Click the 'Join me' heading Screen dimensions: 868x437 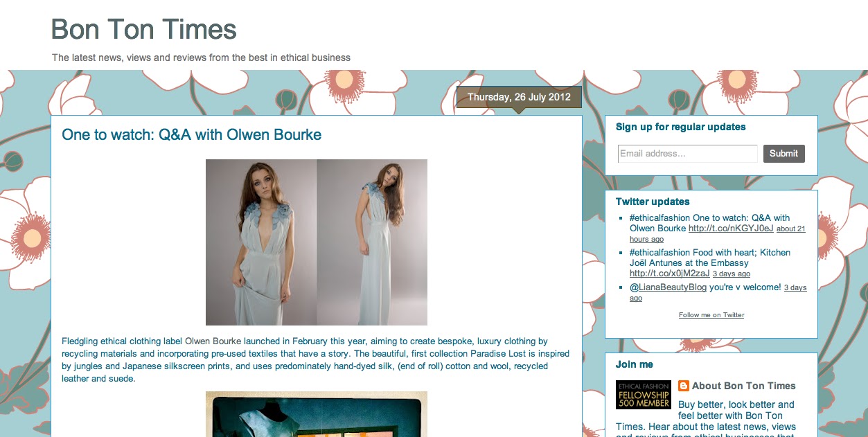pyautogui.click(x=635, y=364)
